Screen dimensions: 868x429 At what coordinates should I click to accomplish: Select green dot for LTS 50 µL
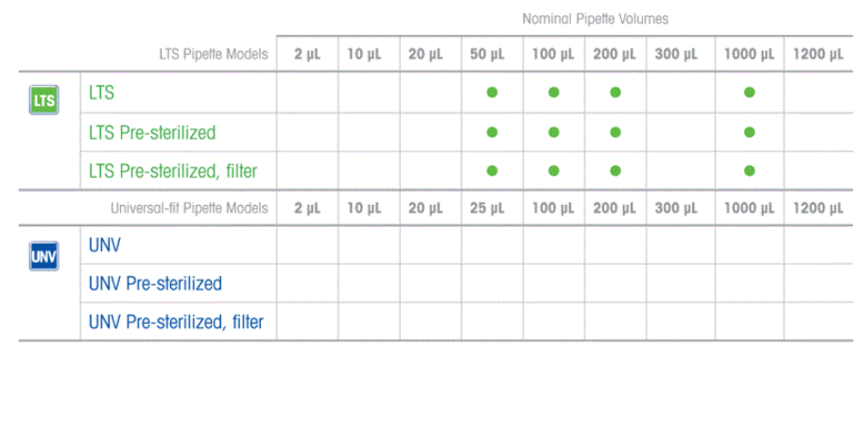[x=492, y=93]
